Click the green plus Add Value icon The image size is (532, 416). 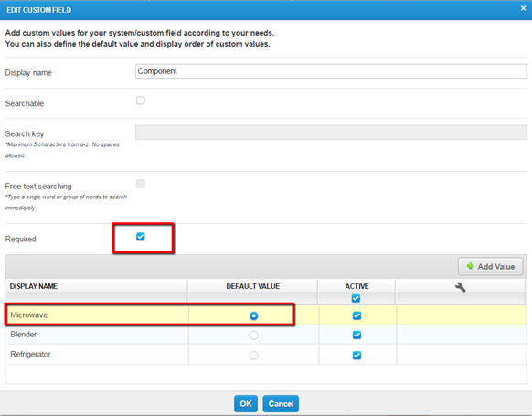coord(470,266)
